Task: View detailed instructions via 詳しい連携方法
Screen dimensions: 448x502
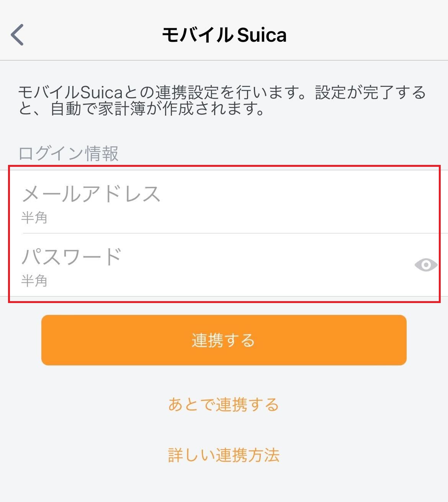Action: coord(224,455)
